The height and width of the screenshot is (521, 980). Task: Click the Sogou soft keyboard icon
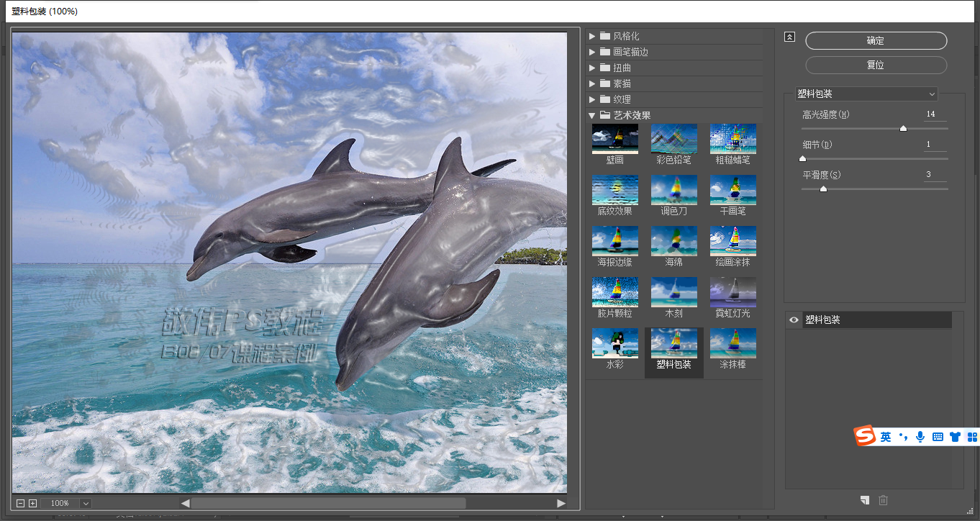point(938,437)
